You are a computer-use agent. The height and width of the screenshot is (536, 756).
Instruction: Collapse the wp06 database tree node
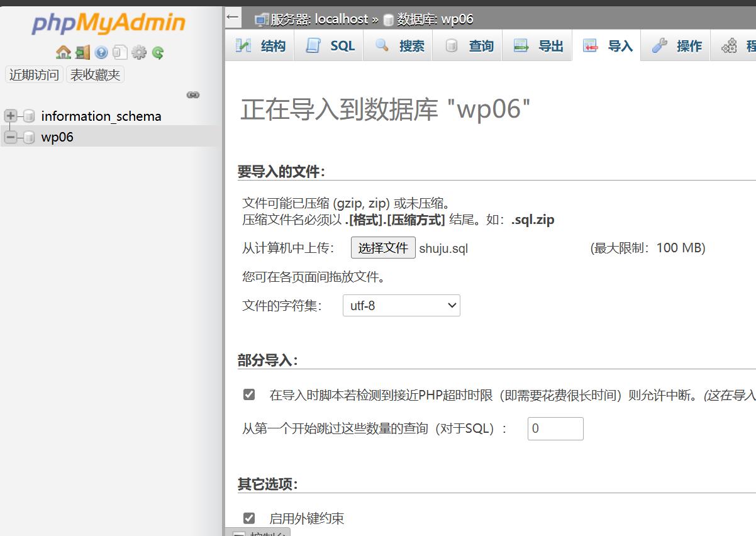click(x=11, y=137)
